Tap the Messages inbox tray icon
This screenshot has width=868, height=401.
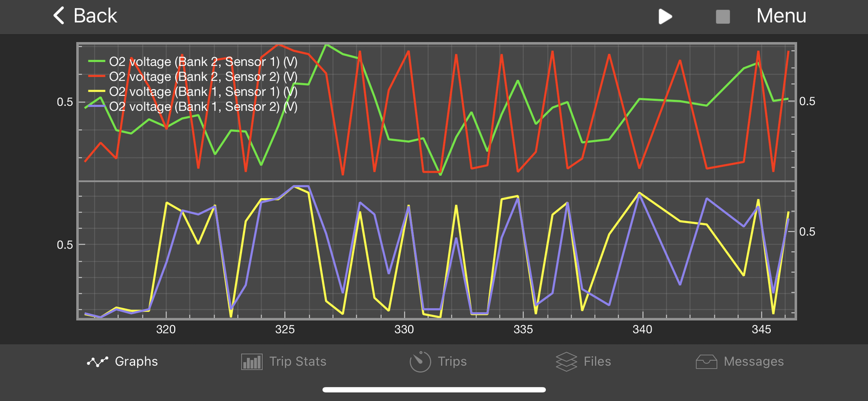coord(706,362)
